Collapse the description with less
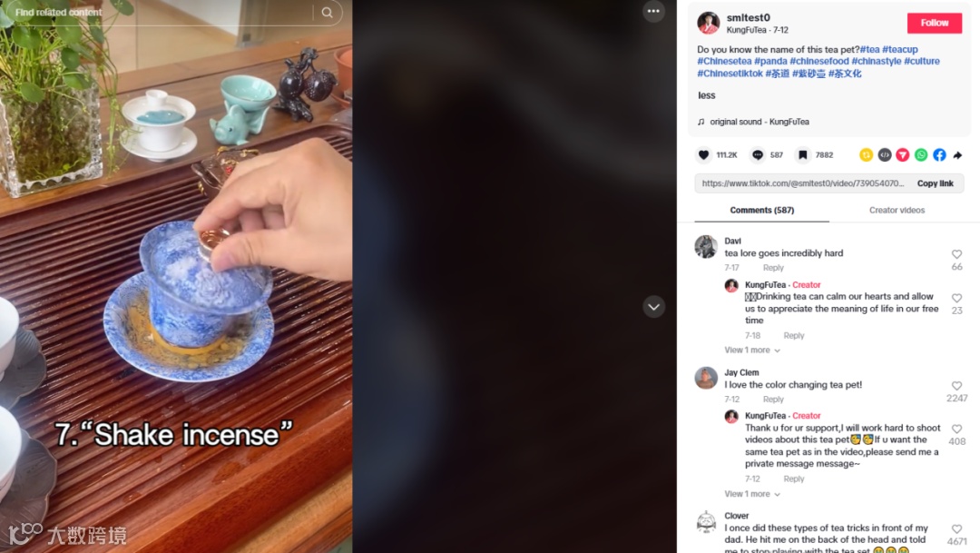Image resolution: width=980 pixels, height=553 pixels. pos(706,95)
